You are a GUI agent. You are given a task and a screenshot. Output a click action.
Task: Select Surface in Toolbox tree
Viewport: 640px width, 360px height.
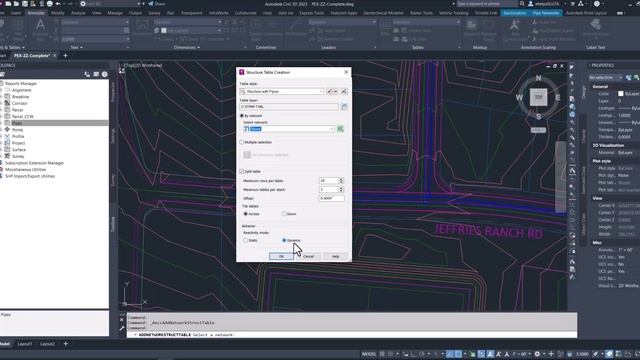pyautogui.click(x=19, y=150)
